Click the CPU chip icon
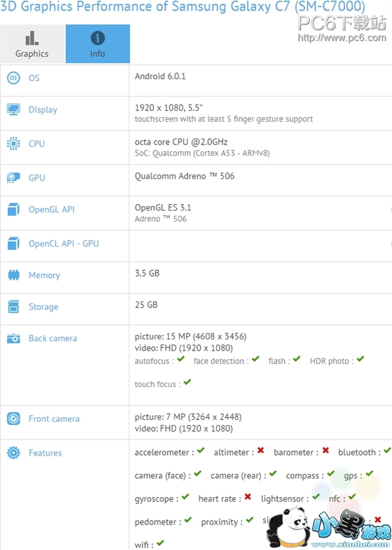 13,143
